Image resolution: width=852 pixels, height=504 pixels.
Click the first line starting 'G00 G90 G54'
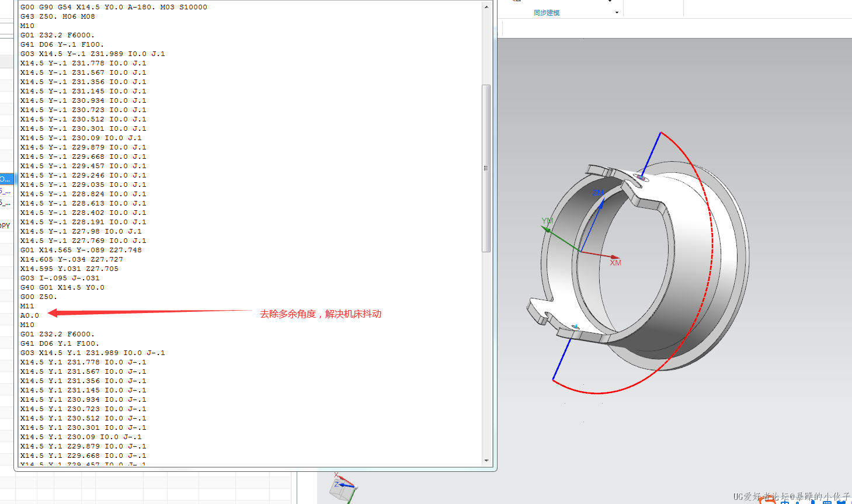pos(114,7)
